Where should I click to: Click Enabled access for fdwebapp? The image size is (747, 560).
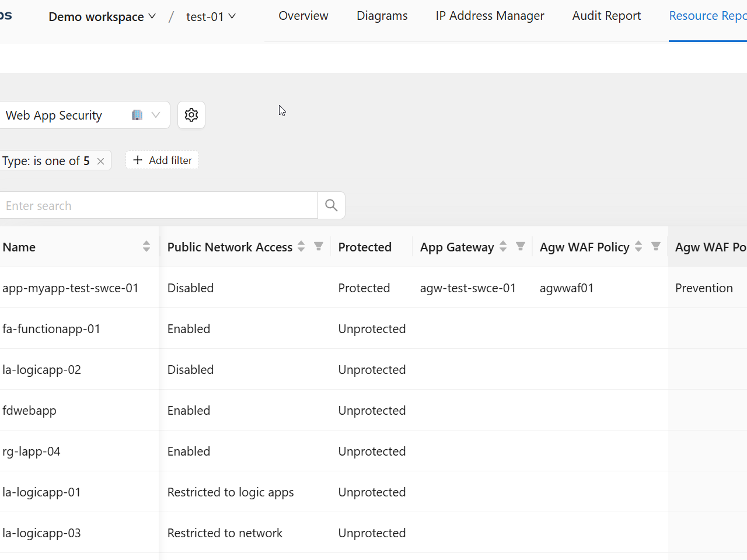point(189,410)
